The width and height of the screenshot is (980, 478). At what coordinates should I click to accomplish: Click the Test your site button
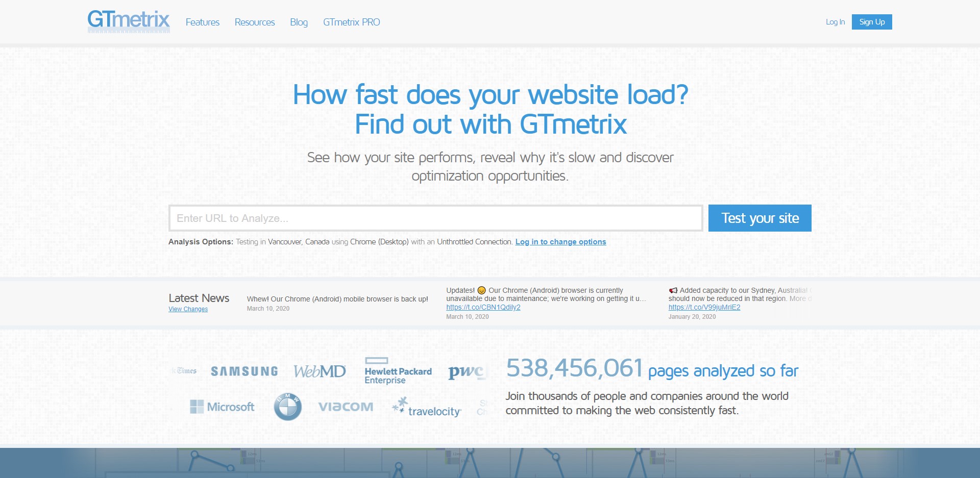(x=760, y=218)
